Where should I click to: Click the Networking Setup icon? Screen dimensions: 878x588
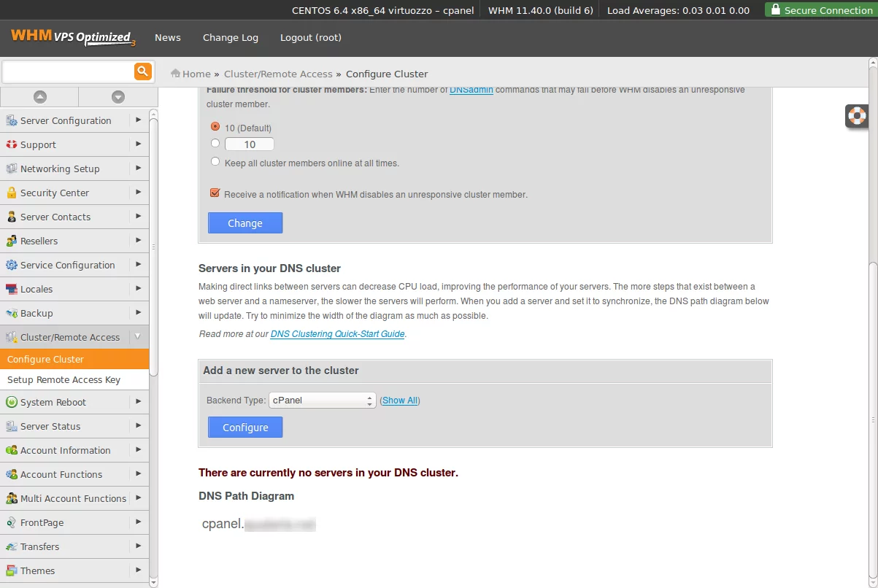(x=11, y=169)
